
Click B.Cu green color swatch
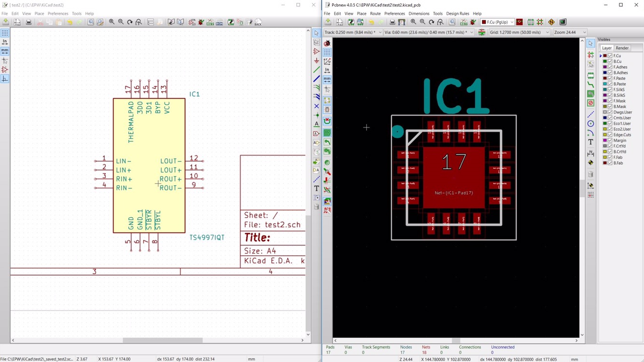click(605, 61)
